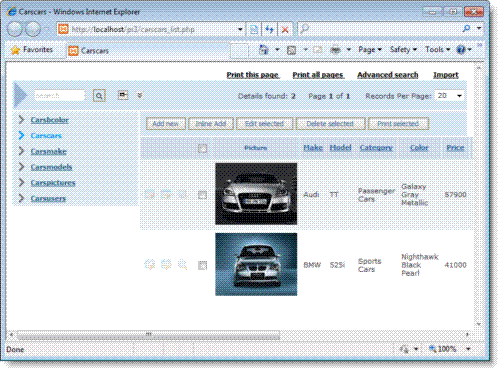Check the Audi TT row checkbox
Image resolution: width=500 pixels, height=371 pixels.
202,195
